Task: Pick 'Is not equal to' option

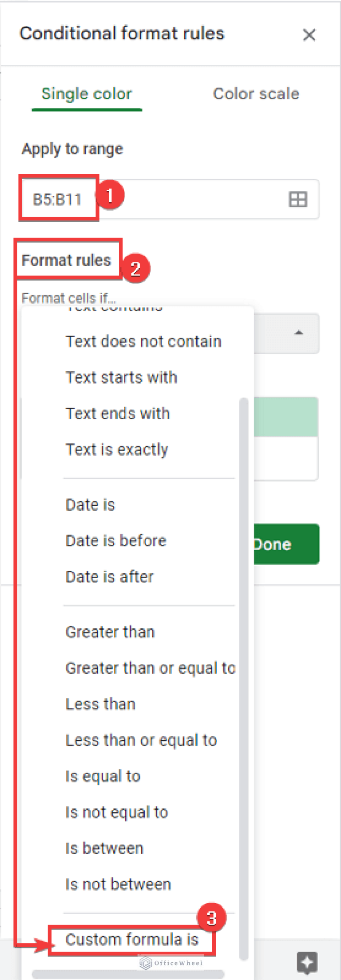Action: (x=117, y=812)
